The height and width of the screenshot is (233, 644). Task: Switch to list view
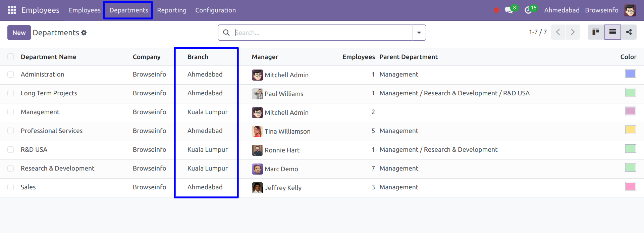612,32
